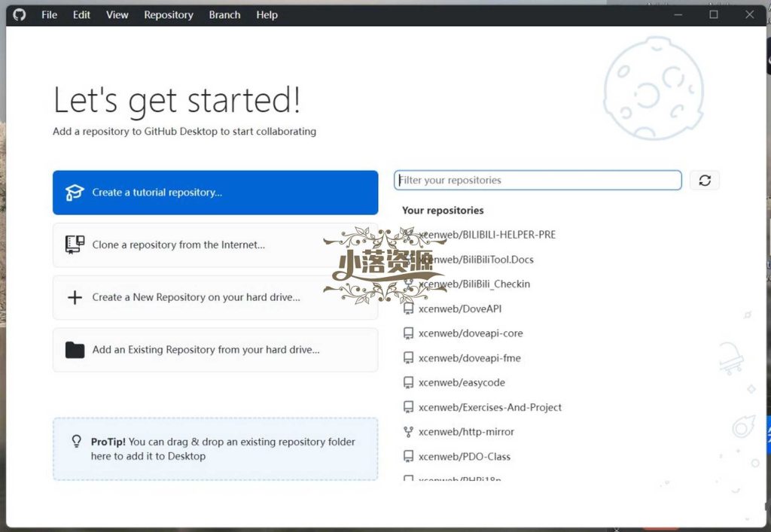The image size is (771, 532).
Task: Click the repo icon beside Exercises-And-Project
Action: click(x=408, y=407)
